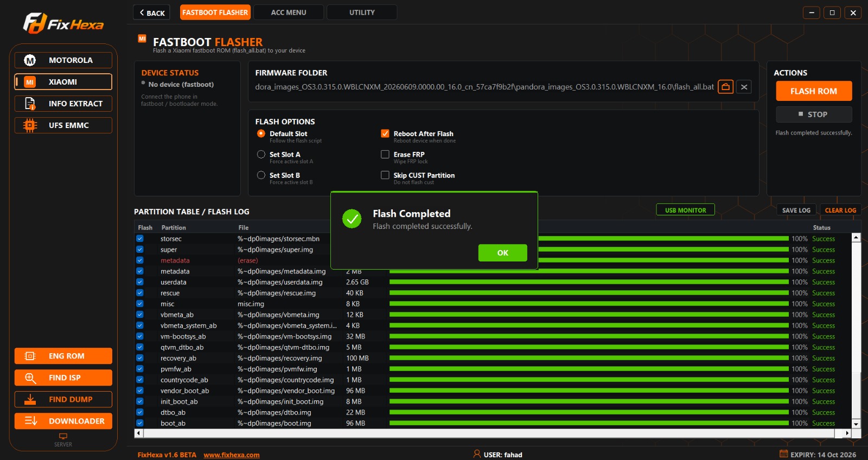Click the Motorola M logo icon
868x460 pixels.
pos(30,60)
